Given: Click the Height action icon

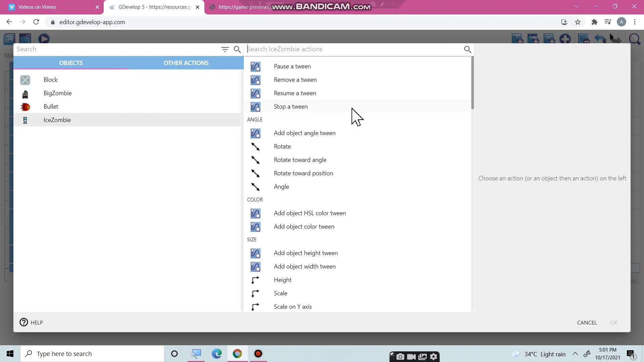Looking at the screenshot, I should coord(255,280).
